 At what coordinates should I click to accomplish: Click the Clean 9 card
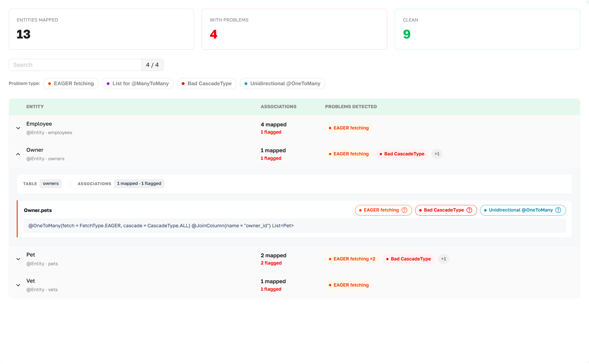click(487, 29)
